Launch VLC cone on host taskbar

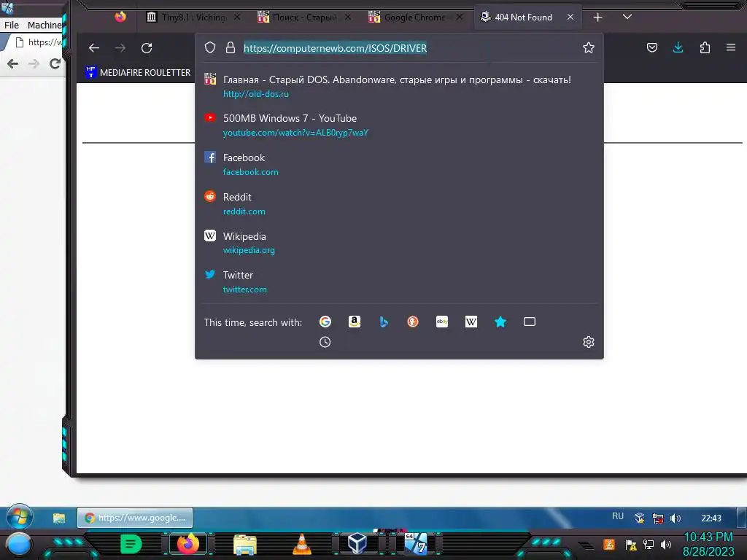pos(301,544)
